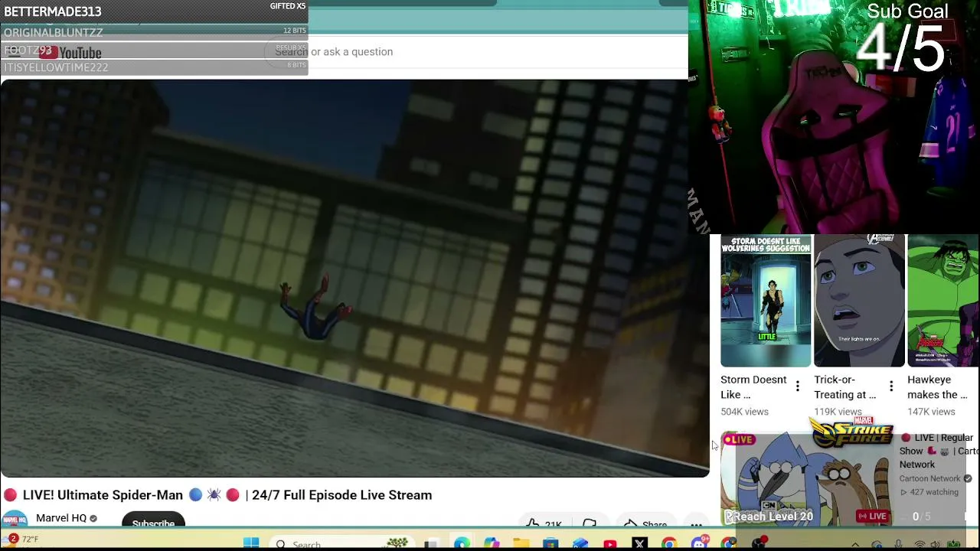Open Microsoft Edge from the taskbar
Image resolution: width=980 pixels, height=551 pixels.
[462, 544]
